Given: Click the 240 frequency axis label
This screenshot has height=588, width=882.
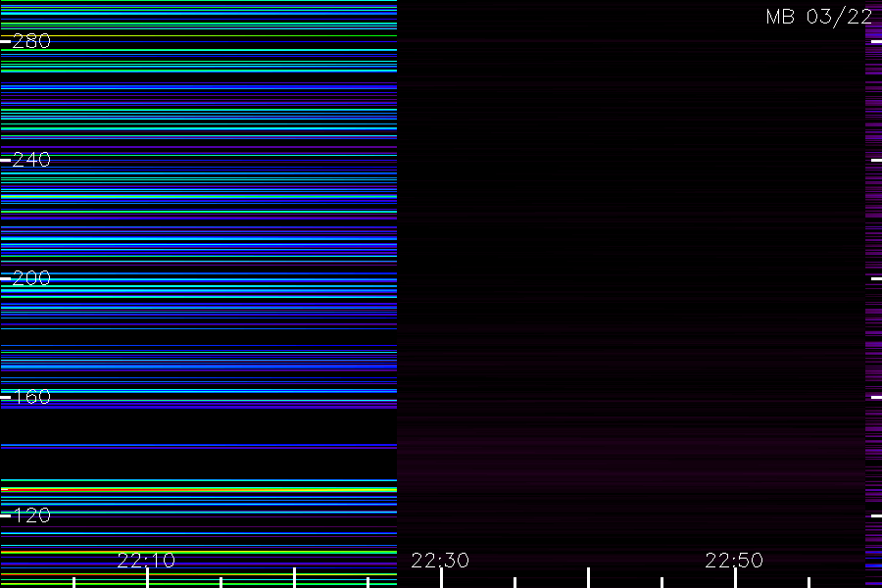Looking at the screenshot, I should click(x=31, y=160).
